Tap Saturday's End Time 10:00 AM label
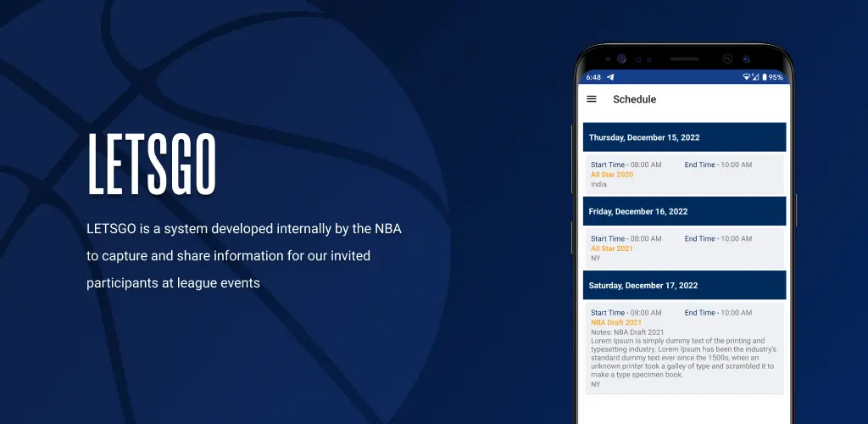The height and width of the screenshot is (424, 868). [x=718, y=313]
